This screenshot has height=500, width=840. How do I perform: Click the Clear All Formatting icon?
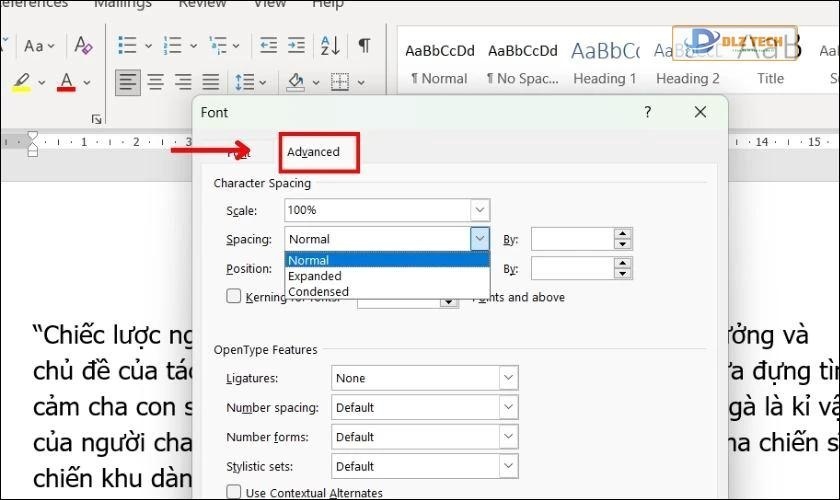click(83, 46)
